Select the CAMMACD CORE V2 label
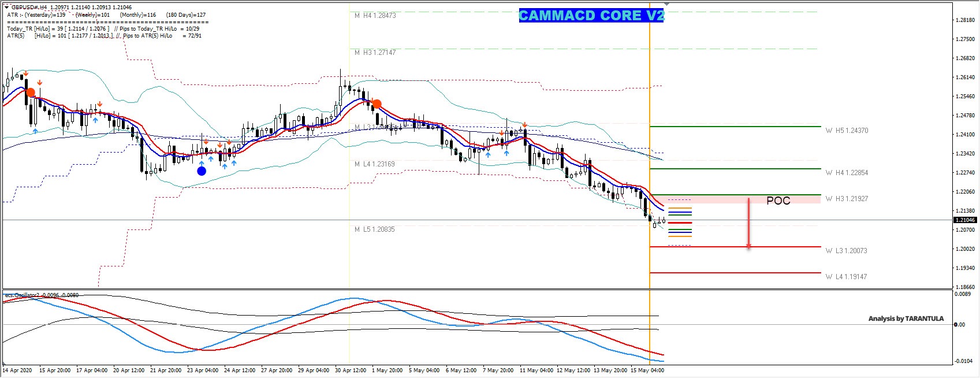Viewport: 980px width, 378px height. pyautogui.click(x=591, y=16)
